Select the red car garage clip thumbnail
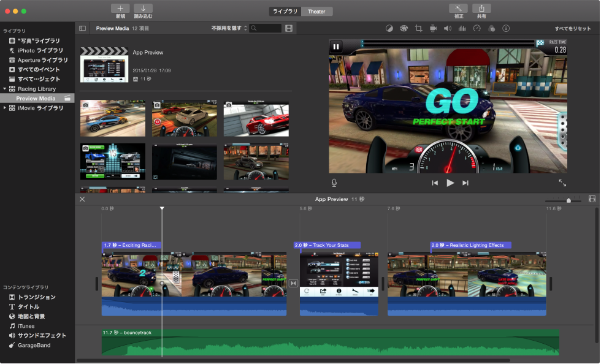 click(256, 118)
